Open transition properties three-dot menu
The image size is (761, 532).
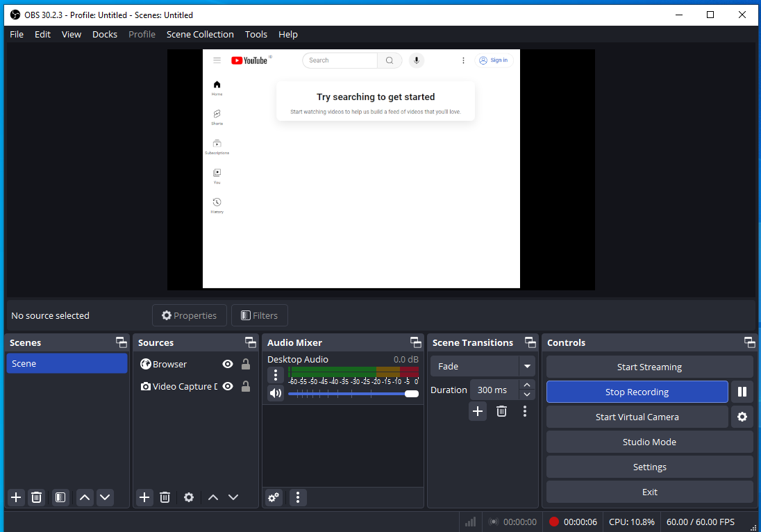tap(525, 411)
